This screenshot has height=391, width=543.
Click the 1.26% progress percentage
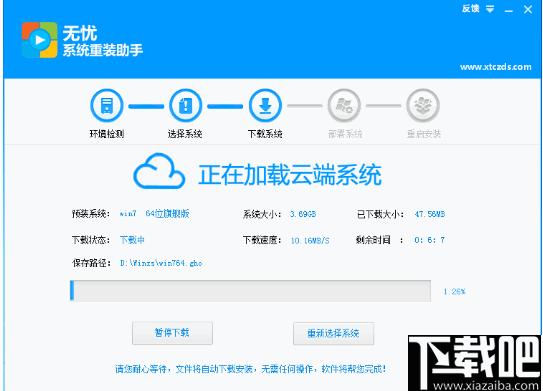click(454, 291)
